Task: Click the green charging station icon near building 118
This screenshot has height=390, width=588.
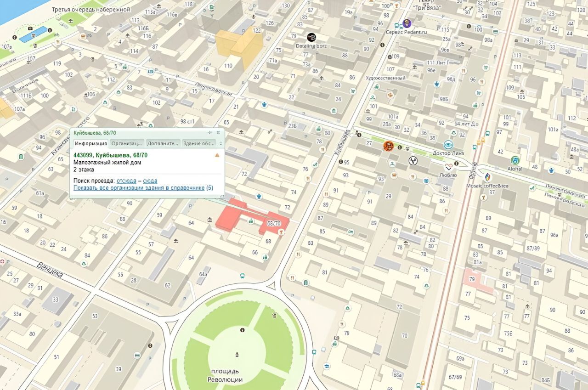Action: pyautogui.click(x=211, y=7)
